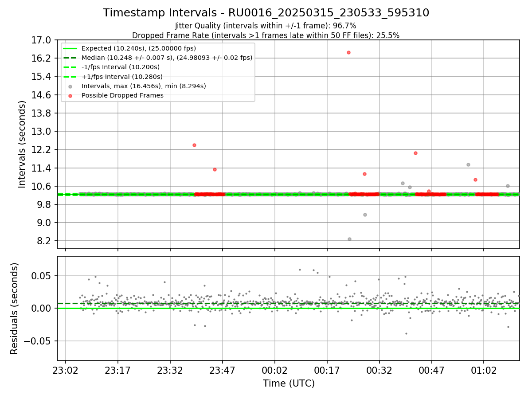Image resolution: width=532 pixels, height=399 pixels.
Task: Click x-axis time label '23:47'
Action: (x=223, y=370)
